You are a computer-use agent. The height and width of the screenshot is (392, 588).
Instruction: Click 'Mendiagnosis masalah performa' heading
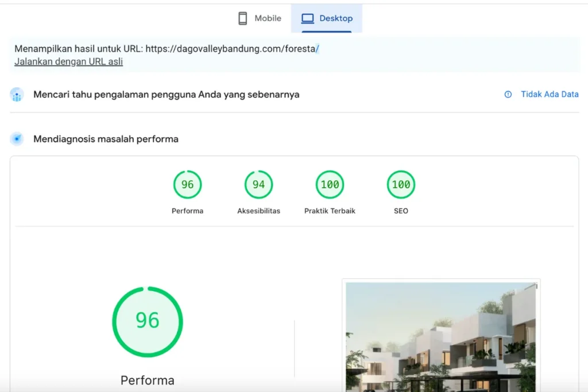(106, 139)
